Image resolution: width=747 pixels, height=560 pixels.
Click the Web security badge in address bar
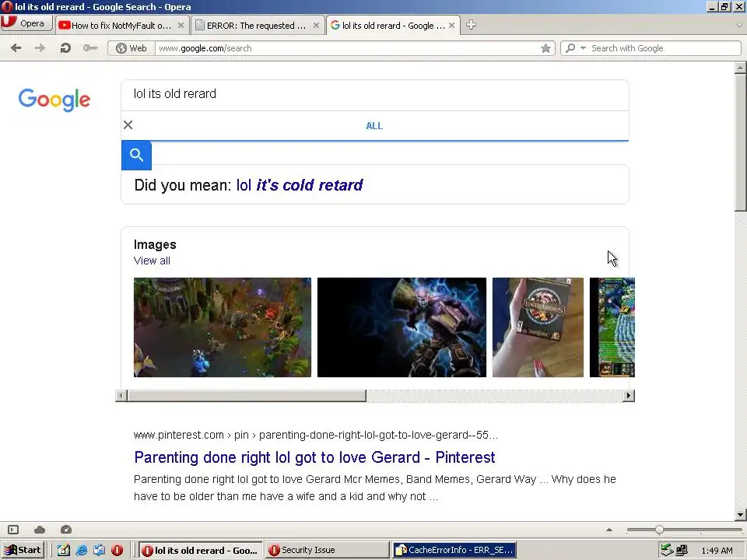(132, 48)
